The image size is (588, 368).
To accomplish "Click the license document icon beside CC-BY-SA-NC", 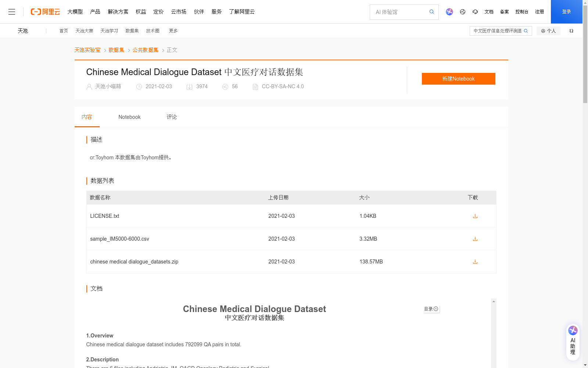I will 255,87.
